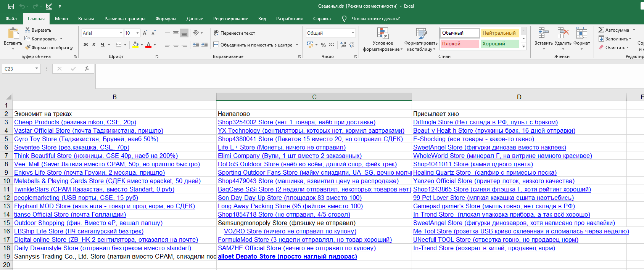Toggle italic formatting К button

[x=94, y=45]
